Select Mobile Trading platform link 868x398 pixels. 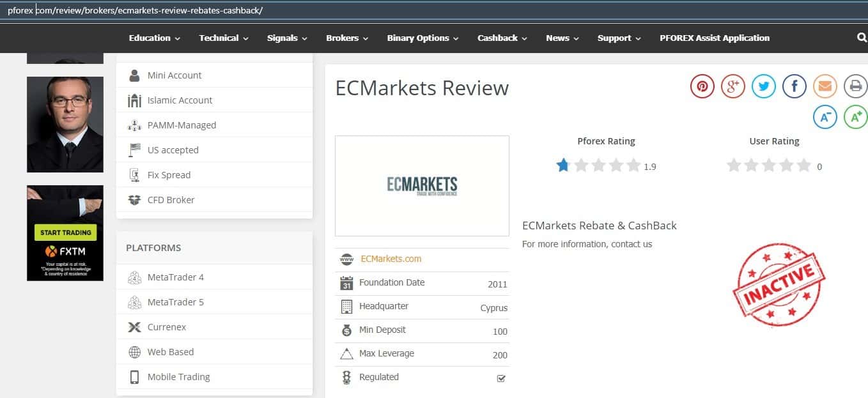click(x=179, y=377)
